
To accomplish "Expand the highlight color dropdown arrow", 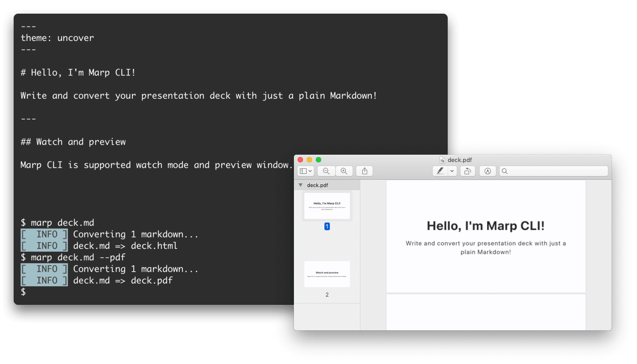I will point(452,171).
